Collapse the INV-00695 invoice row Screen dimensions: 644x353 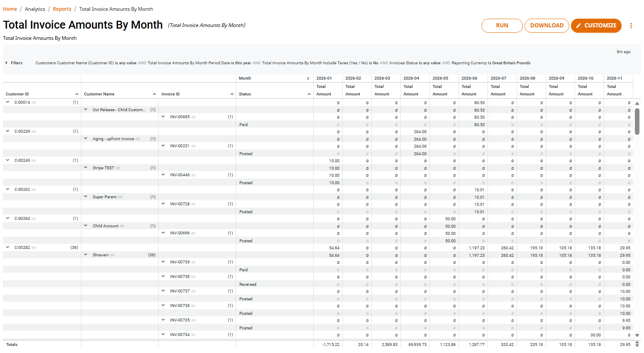coord(163,117)
